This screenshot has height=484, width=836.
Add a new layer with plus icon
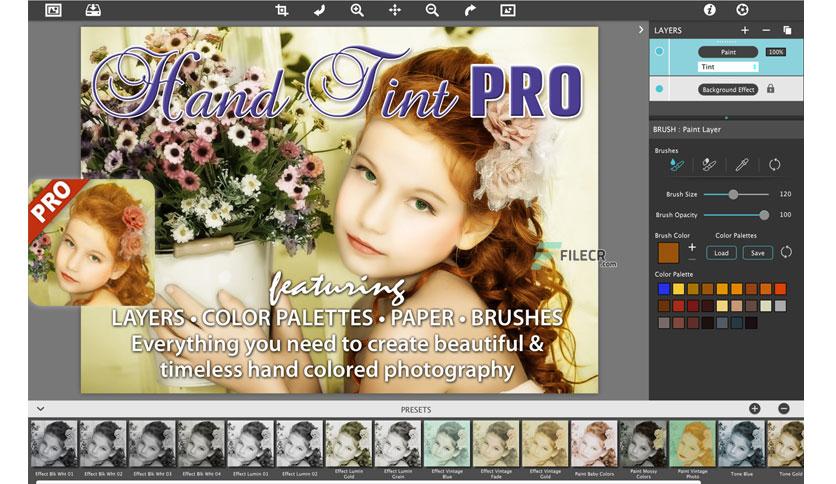point(745,30)
